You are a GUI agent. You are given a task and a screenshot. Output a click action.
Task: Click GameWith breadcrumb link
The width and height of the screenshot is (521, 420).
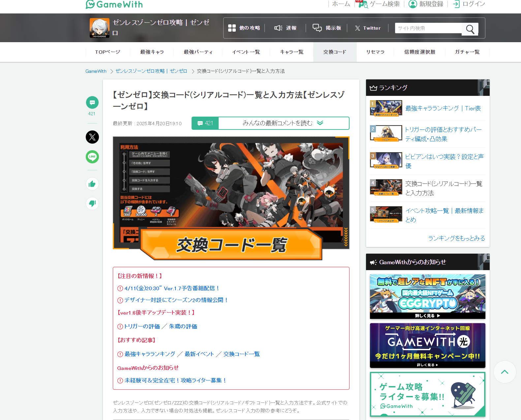(96, 71)
